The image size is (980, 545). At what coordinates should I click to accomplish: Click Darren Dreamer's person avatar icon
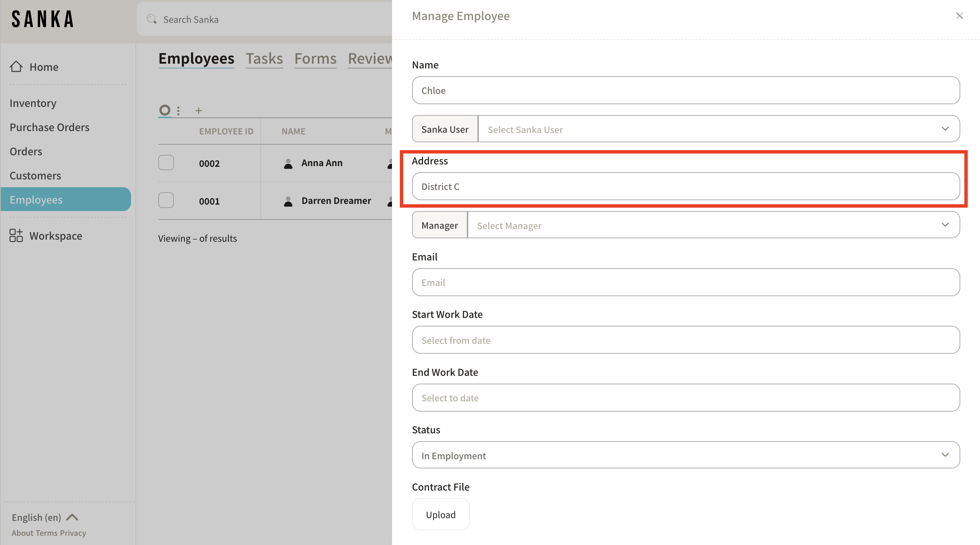point(288,201)
